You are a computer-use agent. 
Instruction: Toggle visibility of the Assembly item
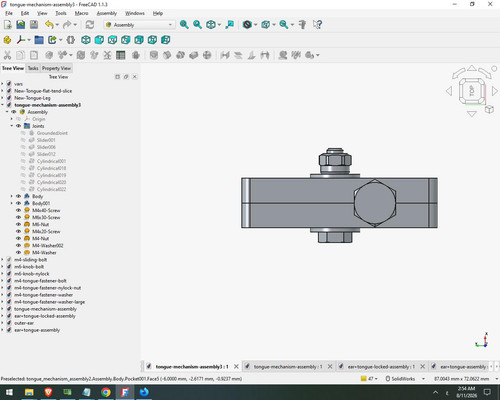pyautogui.click(x=14, y=112)
